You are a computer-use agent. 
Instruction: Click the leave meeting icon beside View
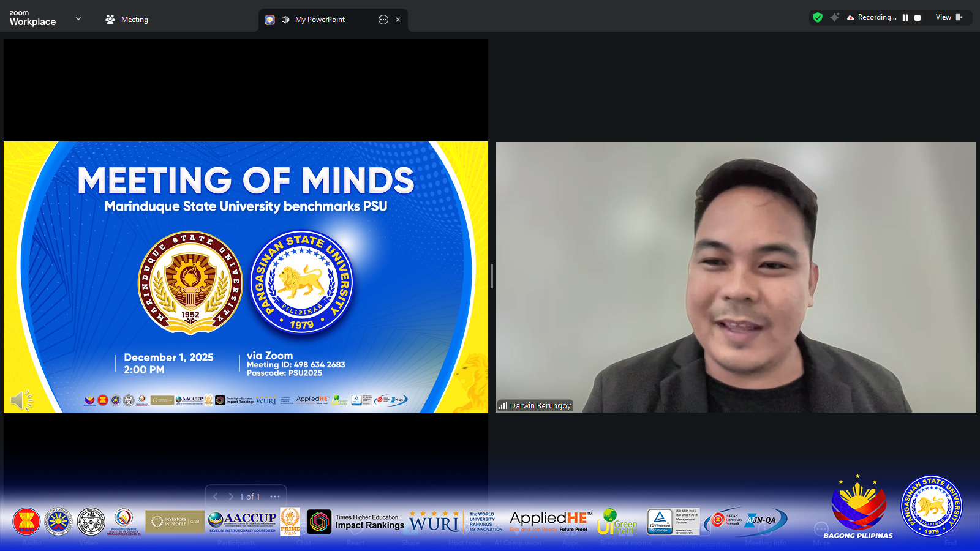(959, 18)
